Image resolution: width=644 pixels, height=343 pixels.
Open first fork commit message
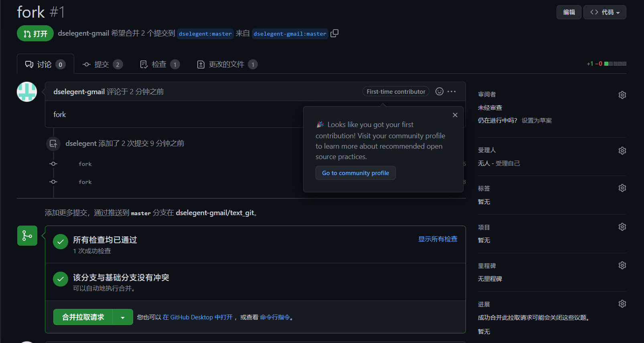click(85, 164)
